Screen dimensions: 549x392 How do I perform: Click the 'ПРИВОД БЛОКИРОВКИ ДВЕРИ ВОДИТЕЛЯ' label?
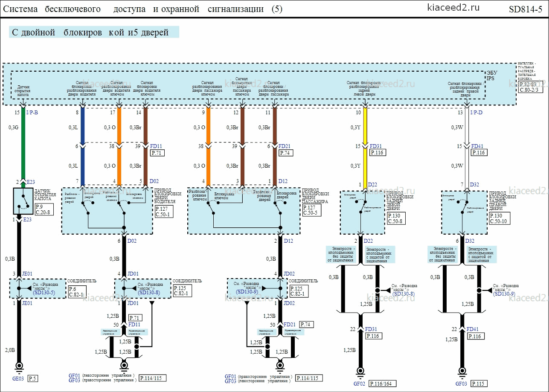pos(167,196)
